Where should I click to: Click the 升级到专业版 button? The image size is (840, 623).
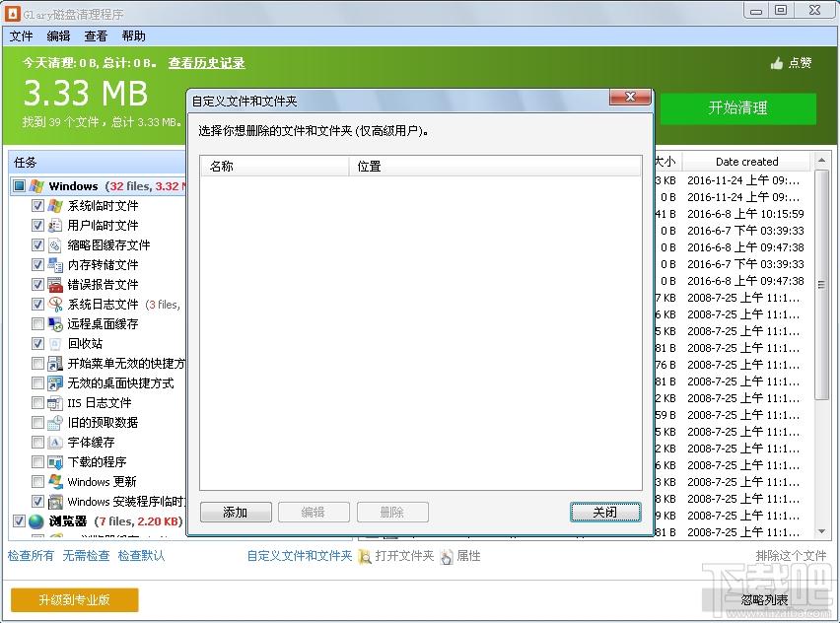coord(75,600)
